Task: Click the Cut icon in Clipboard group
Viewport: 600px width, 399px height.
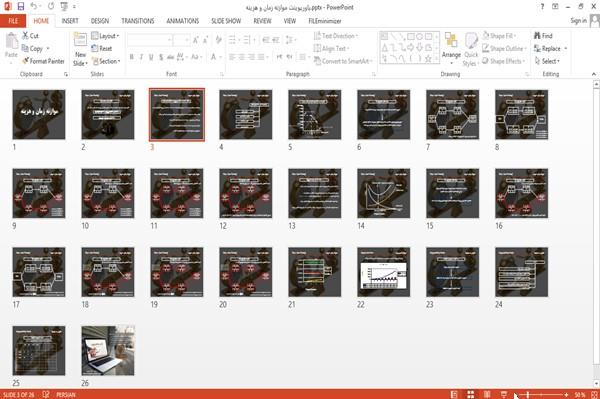Action: click(x=30, y=36)
